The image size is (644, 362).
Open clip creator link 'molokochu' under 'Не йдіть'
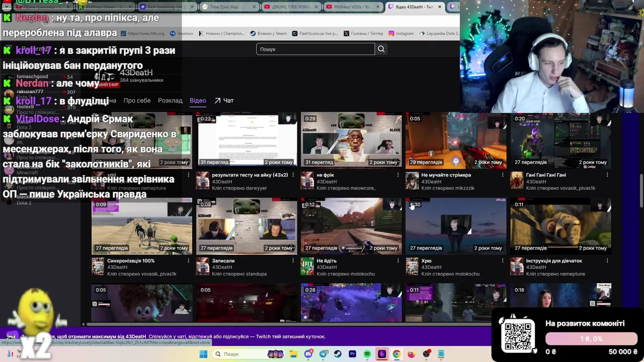[x=360, y=274]
